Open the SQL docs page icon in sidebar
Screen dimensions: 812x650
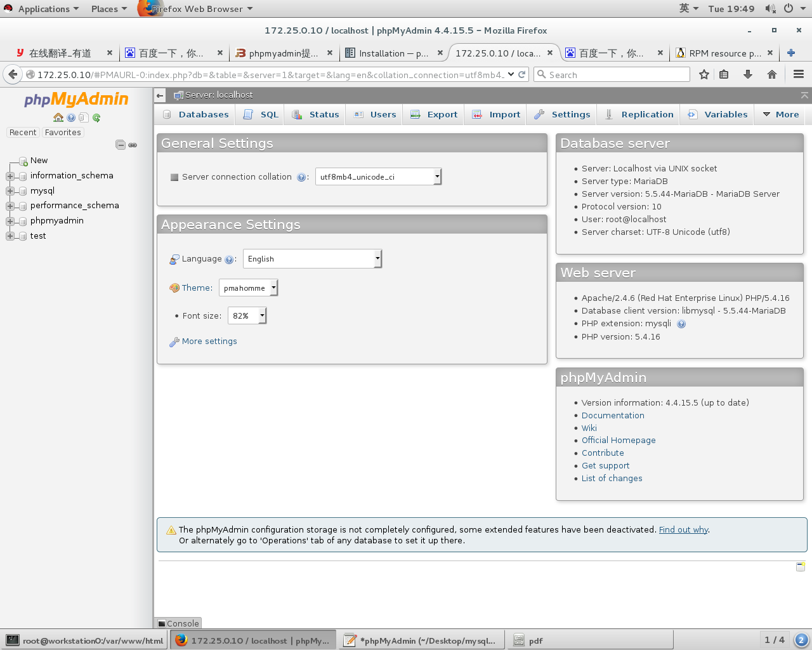pyautogui.click(x=83, y=117)
